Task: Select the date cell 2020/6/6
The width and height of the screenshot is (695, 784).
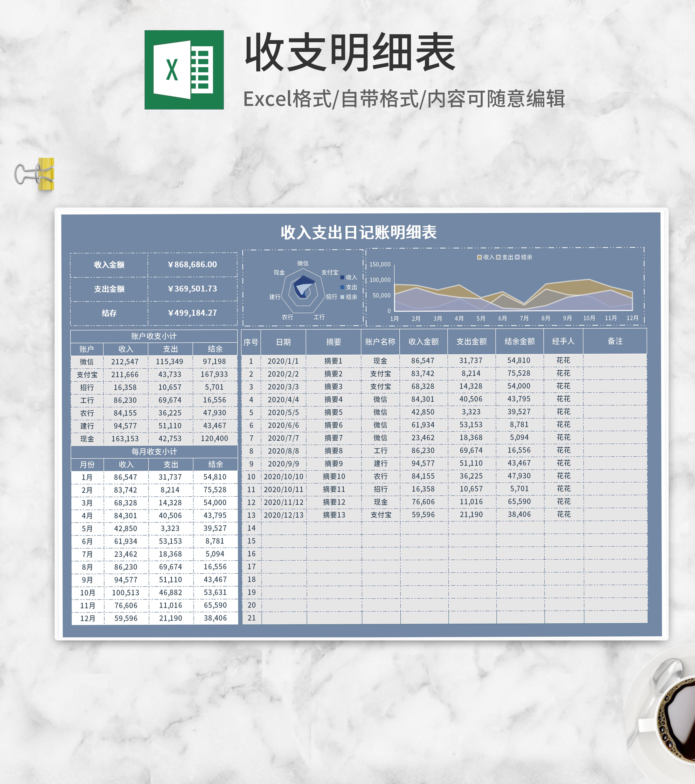Action: click(x=283, y=425)
